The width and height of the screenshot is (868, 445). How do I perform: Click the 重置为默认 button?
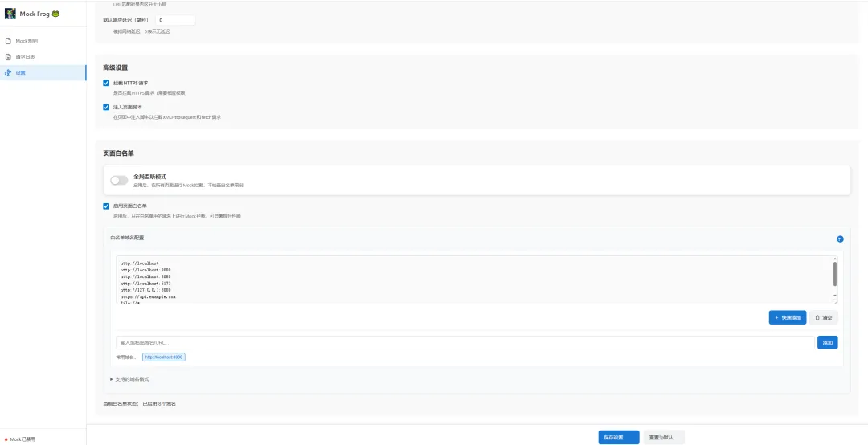click(x=663, y=437)
